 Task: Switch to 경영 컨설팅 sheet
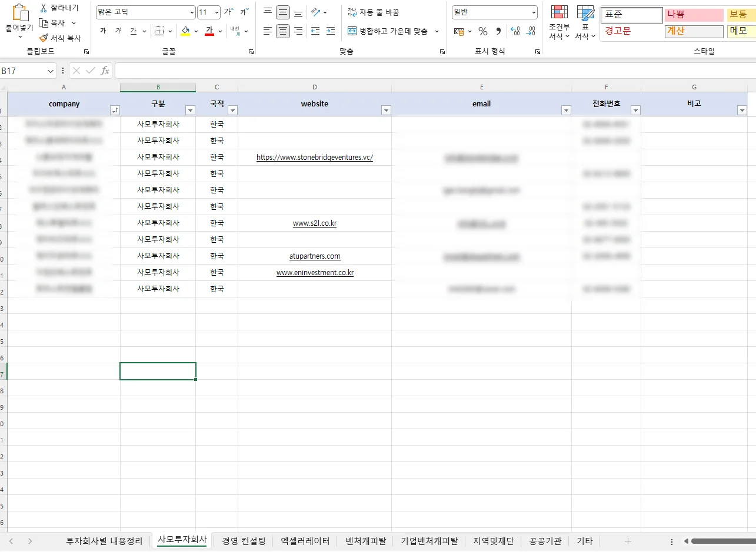[x=244, y=541]
